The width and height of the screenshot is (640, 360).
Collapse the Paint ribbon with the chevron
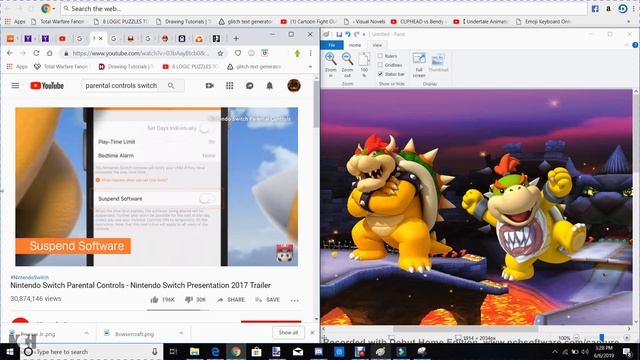(x=627, y=45)
